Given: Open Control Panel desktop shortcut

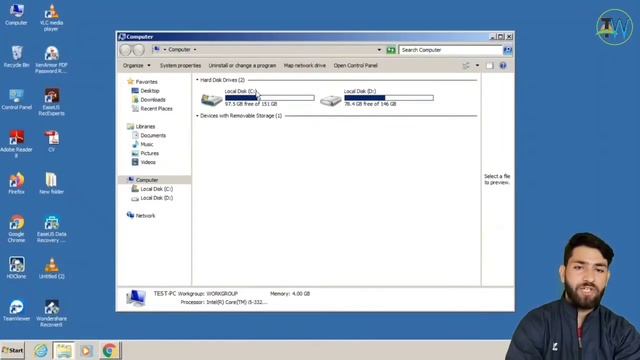Looking at the screenshot, I should point(16,99).
